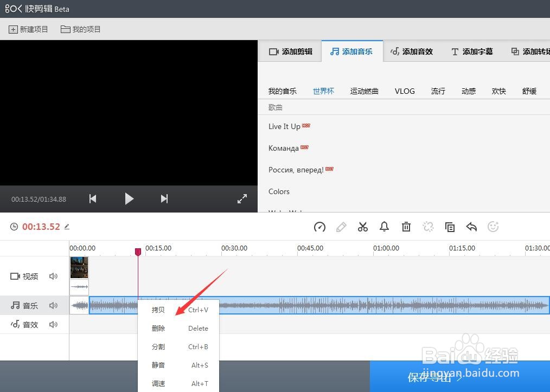Click the 视频 track label
The height and width of the screenshot is (392, 550).
[x=30, y=277]
